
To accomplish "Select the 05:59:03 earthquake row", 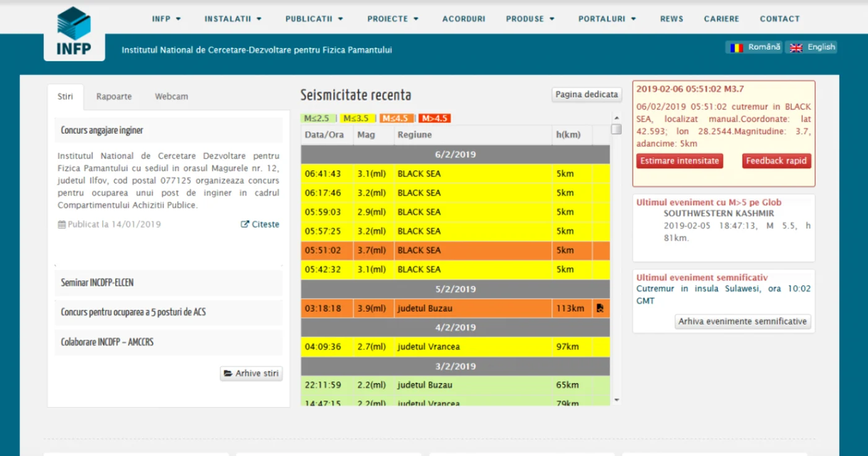I will pos(456,212).
